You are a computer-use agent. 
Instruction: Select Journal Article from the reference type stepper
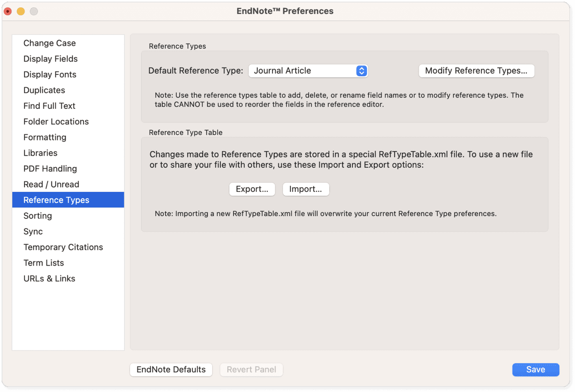pyautogui.click(x=308, y=71)
